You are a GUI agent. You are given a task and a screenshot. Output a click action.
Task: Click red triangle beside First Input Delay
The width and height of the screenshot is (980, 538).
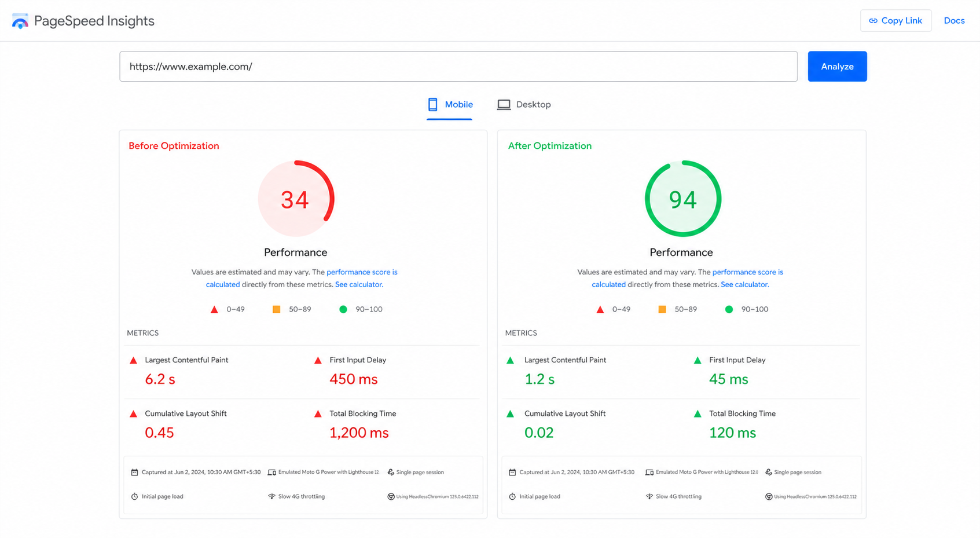point(318,360)
